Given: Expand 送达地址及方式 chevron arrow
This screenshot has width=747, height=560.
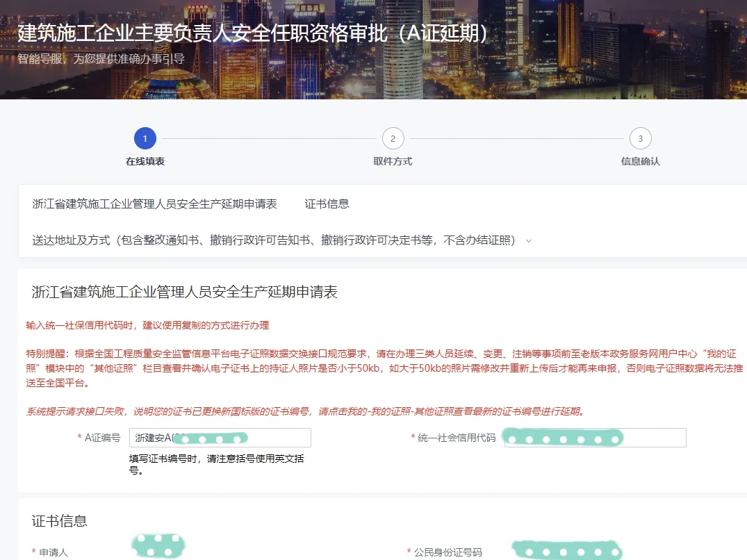Looking at the screenshot, I should click(x=528, y=241).
